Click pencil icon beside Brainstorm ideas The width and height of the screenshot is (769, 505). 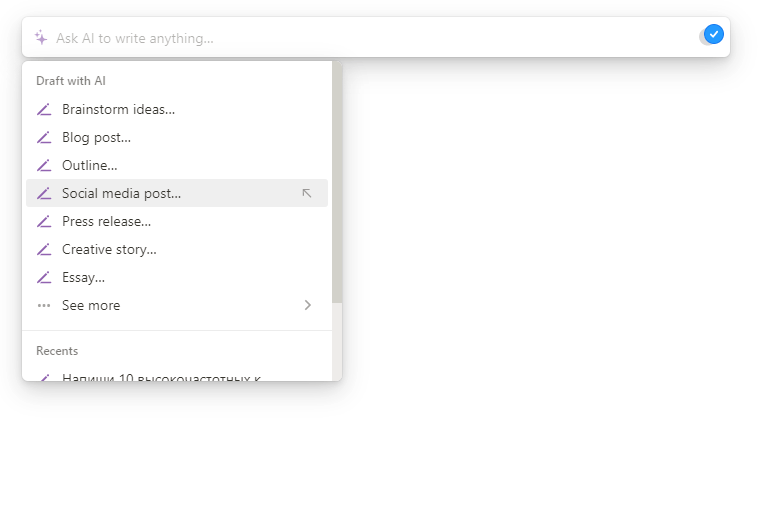click(x=44, y=109)
